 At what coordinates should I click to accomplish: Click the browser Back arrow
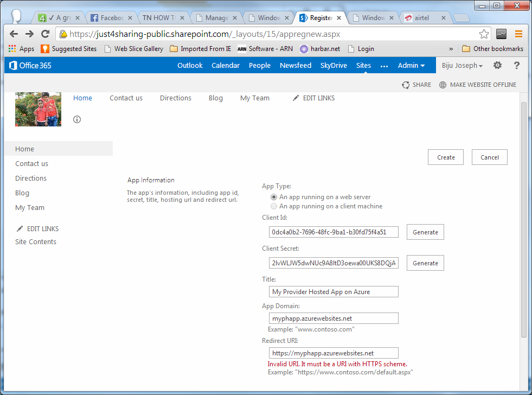coord(14,34)
